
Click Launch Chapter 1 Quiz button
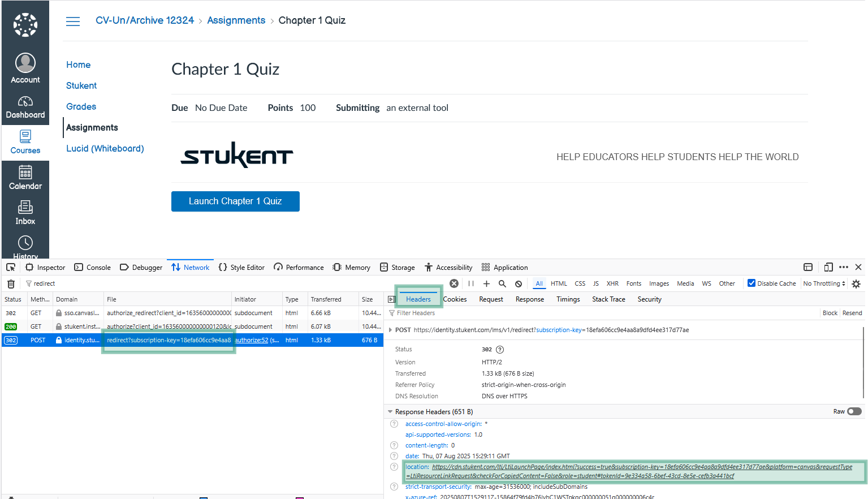pyautogui.click(x=235, y=201)
